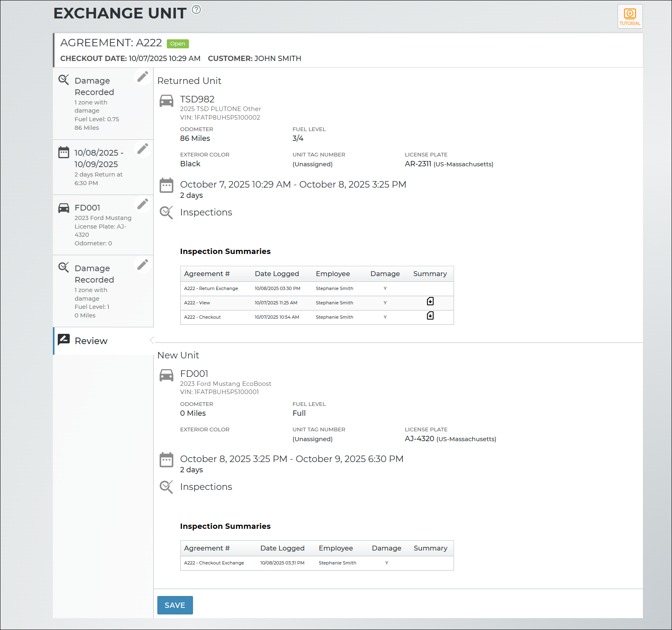Click the green Open status badge
This screenshot has height=630, width=672.
point(177,44)
